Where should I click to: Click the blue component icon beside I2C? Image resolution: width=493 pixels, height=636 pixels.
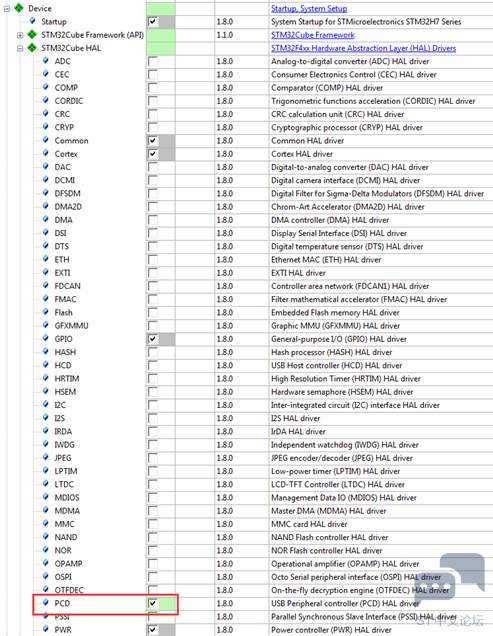45,404
